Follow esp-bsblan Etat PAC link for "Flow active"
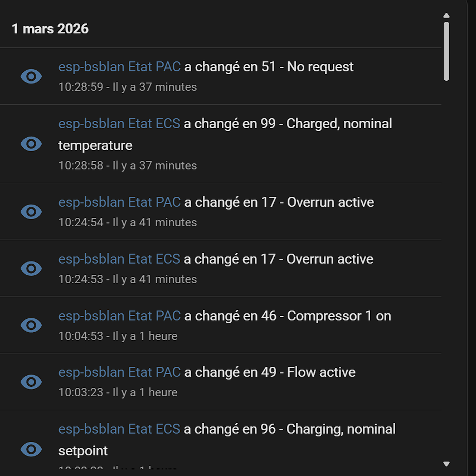The width and height of the screenshot is (476, 476). pos(119,372)
